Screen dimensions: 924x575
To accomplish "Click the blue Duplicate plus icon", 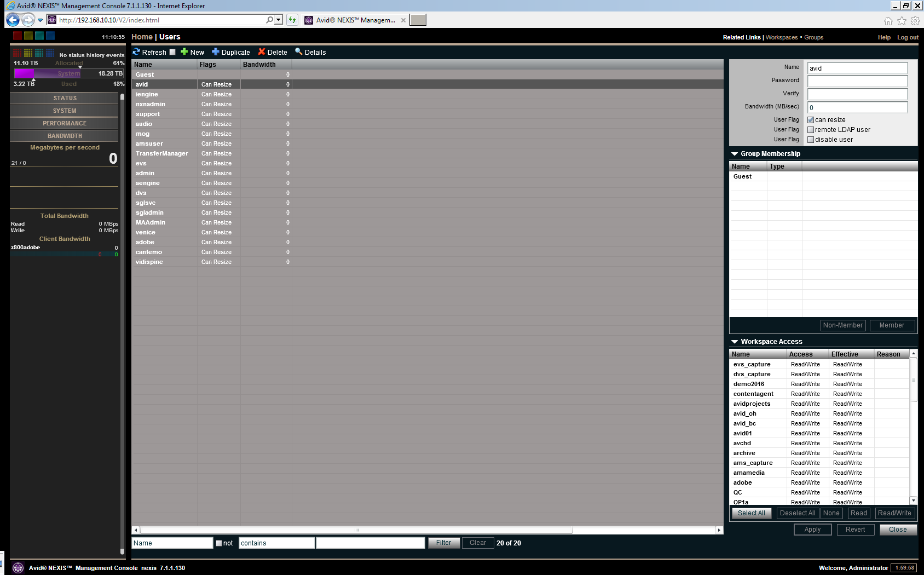I will 216,52.
